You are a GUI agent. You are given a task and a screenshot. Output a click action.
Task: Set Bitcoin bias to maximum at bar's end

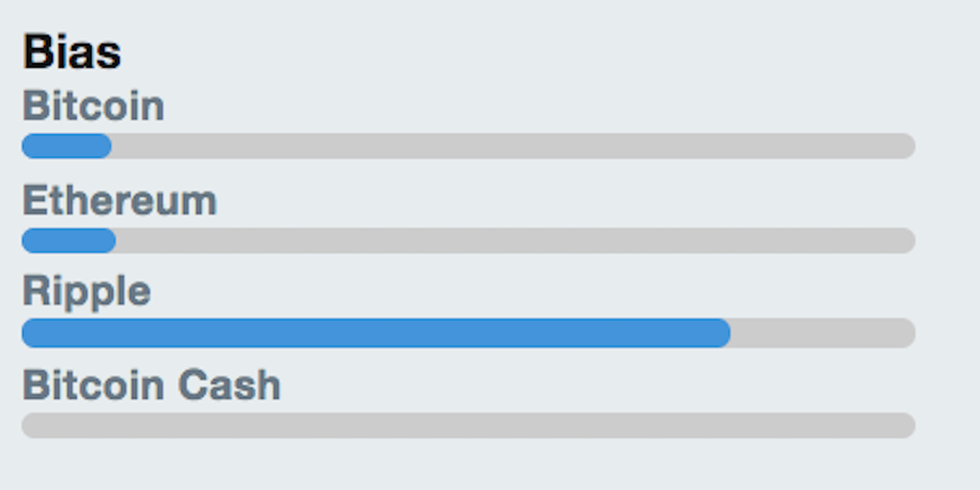910,145
